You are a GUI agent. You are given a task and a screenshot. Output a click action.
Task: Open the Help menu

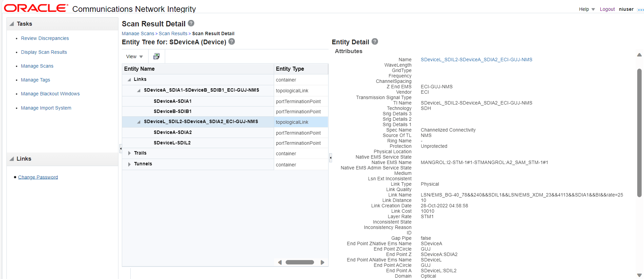coord(586,9)
